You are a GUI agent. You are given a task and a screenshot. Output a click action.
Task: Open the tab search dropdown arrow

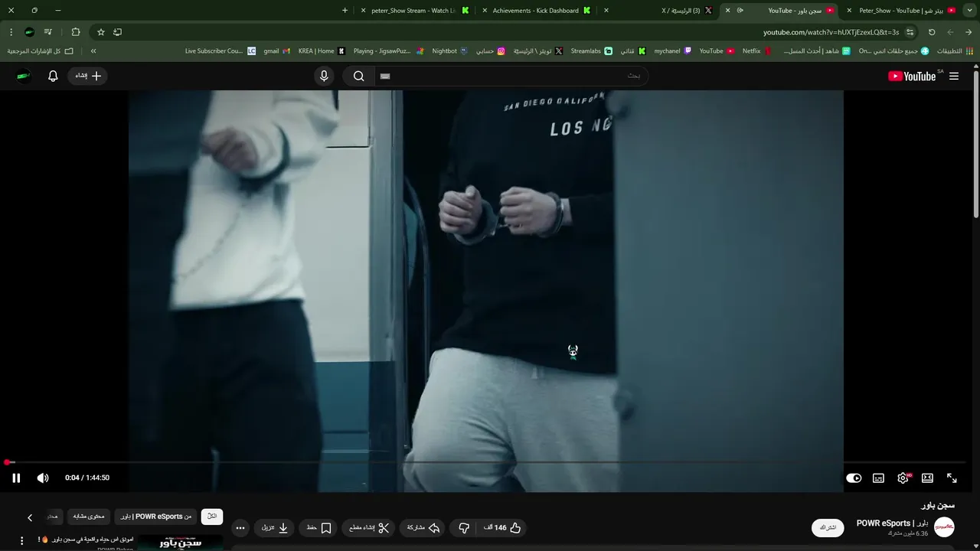pos(969,11)
